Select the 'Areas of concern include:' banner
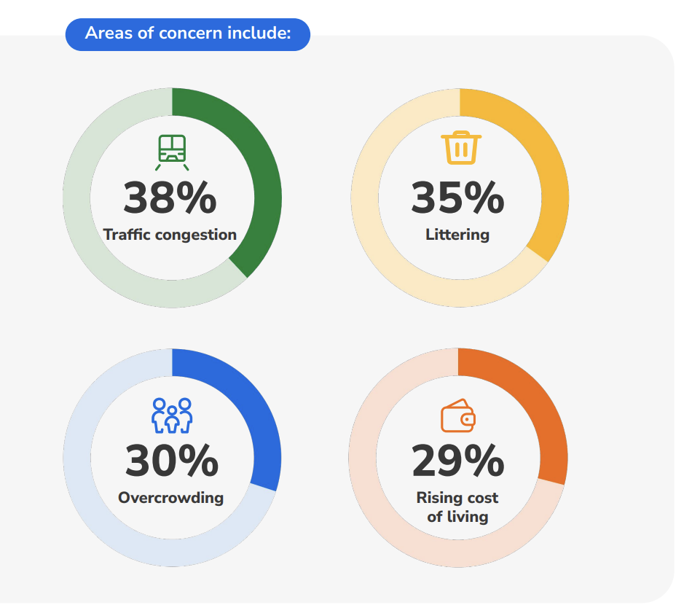 188,34
